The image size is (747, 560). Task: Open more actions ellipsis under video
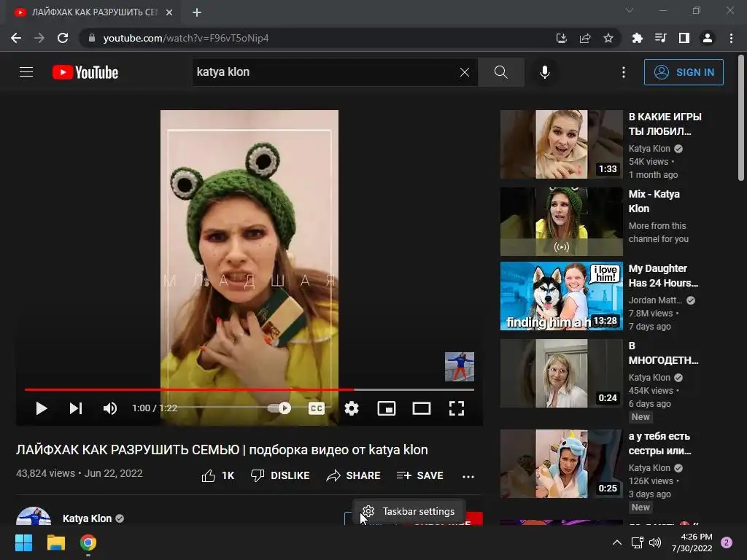tap(468, 476)
